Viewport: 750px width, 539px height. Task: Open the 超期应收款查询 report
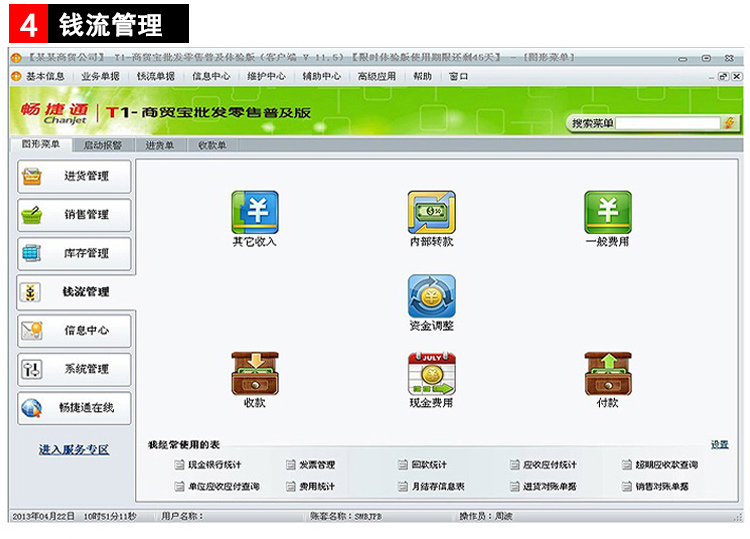660,464
